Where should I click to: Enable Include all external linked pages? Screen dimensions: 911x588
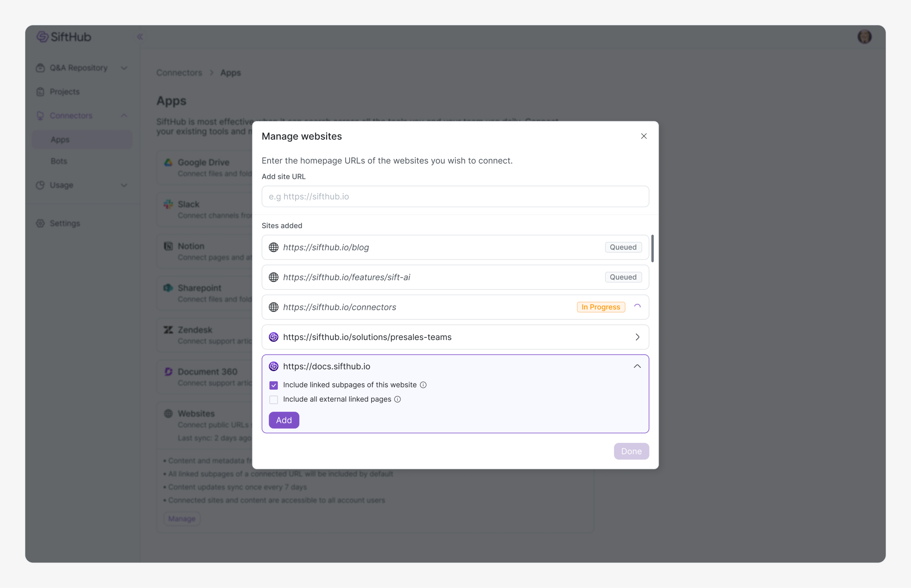pyautogui.click(x=273, y=400)
